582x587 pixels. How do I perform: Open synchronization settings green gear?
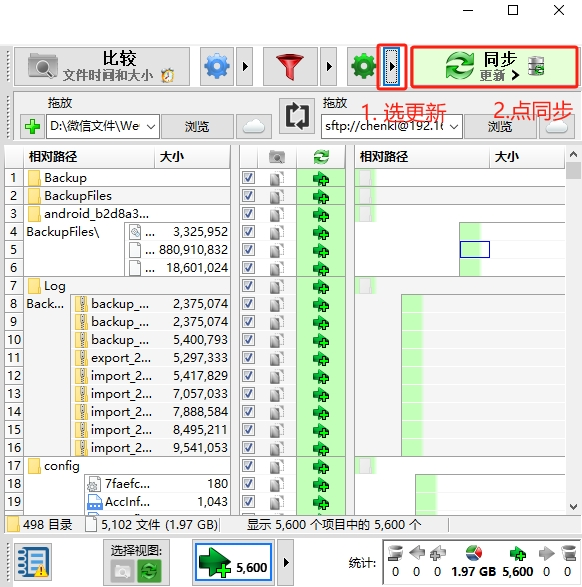(363, 67)
